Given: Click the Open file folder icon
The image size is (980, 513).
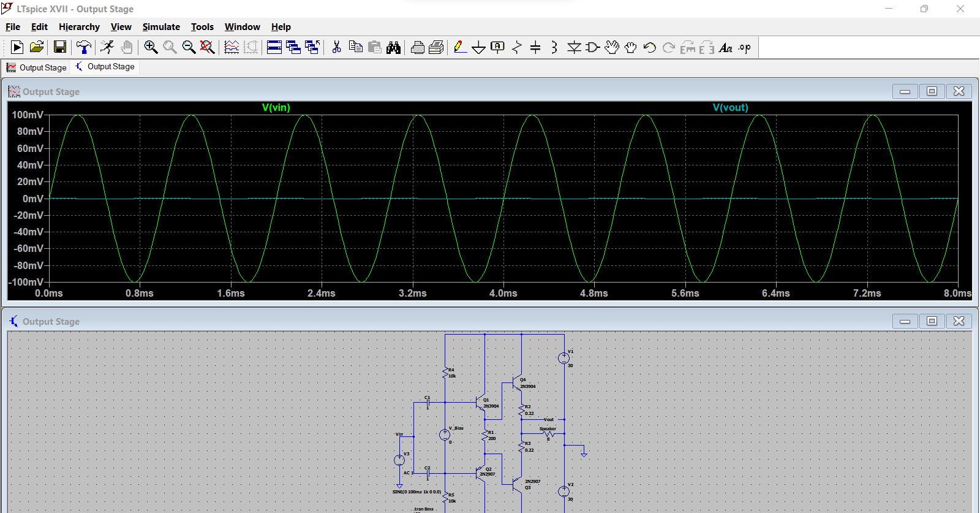Looking at the screenshot, I should [x=37, y=47].
